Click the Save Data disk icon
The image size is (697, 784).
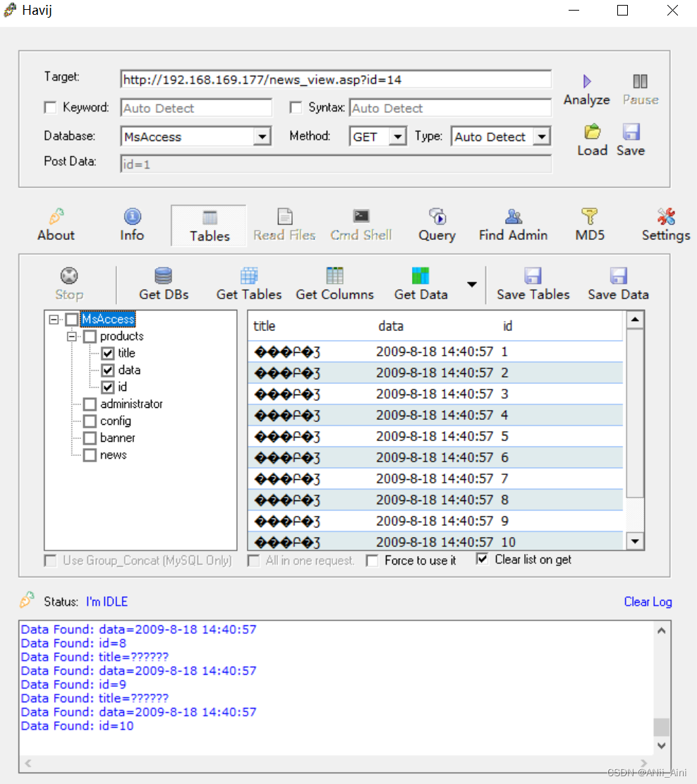pos(619,275)
